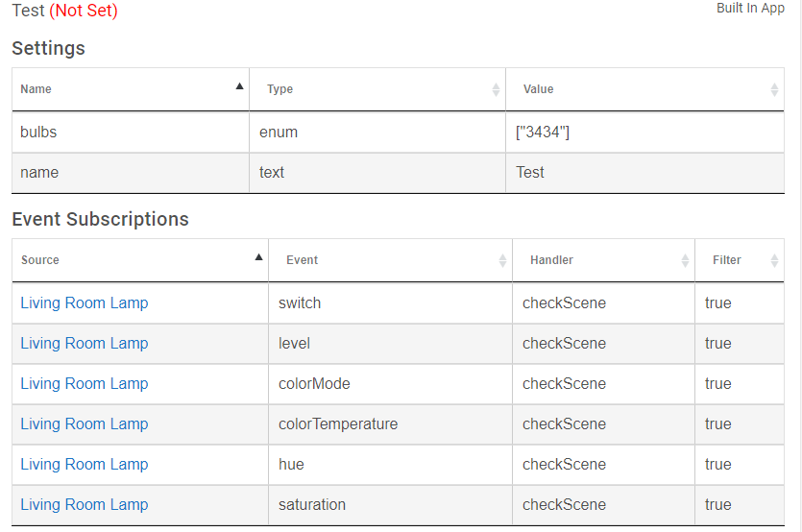Click Handler column sort arrows
802x532 pixels.
click(x=685, y=260)
